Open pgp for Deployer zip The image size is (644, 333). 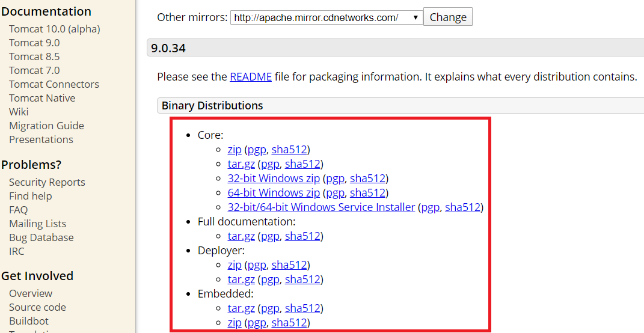coord(257,265)
